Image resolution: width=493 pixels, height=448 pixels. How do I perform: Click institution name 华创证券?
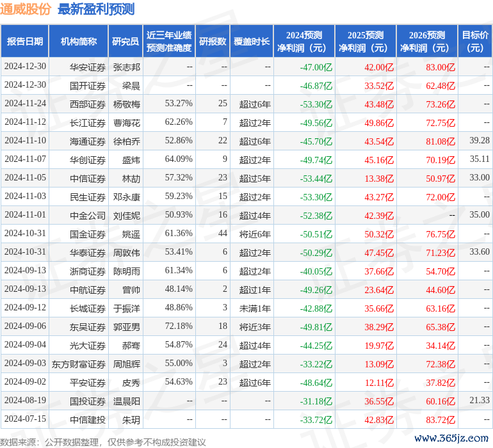[x=88, y=160]
